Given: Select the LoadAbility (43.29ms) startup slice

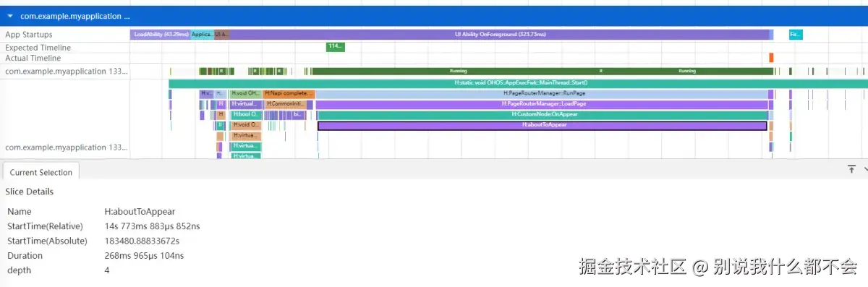Looking at the screenshot, I should 161,34.
